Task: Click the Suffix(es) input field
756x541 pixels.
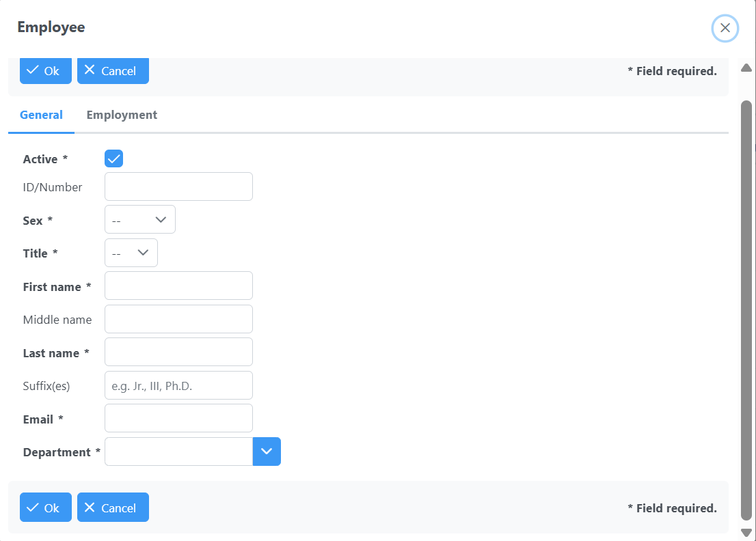Action: click(178, 386)
